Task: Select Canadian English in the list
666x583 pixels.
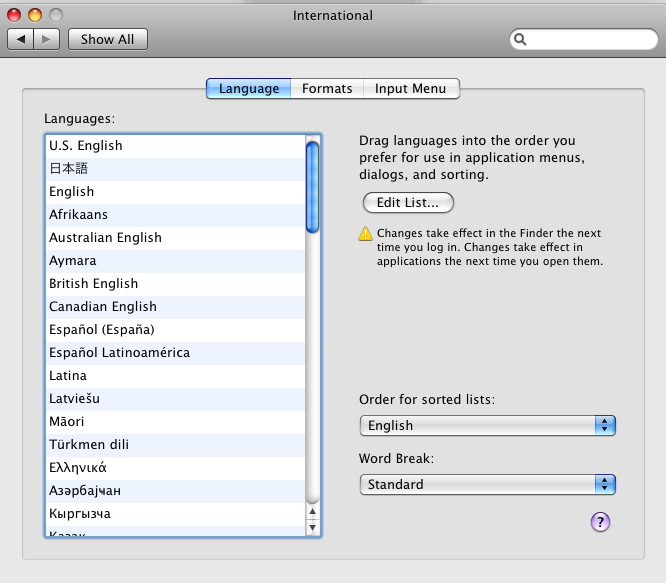Action: click(x=175, y=307)
